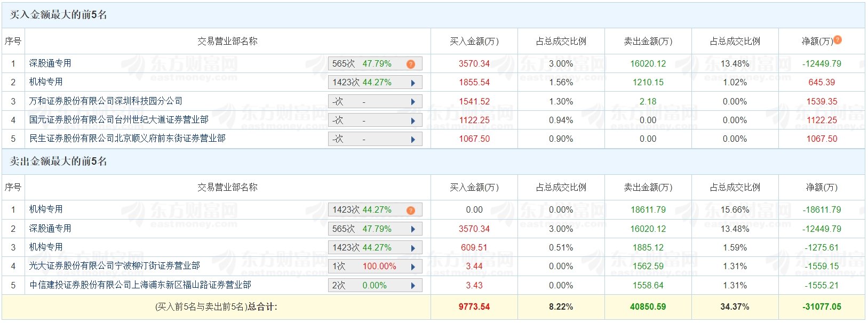The height and width of the screenshot is (323, 868).
Task: Open 深股通专用 link in the sell-top-5 table
Action: coord(50,228)
